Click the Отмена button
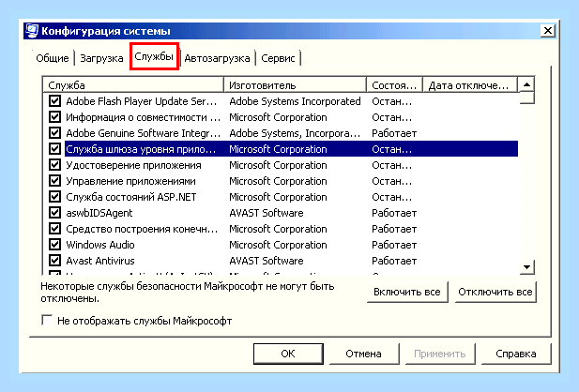Screen dimensions: 579x392 (x=363, y=354)
